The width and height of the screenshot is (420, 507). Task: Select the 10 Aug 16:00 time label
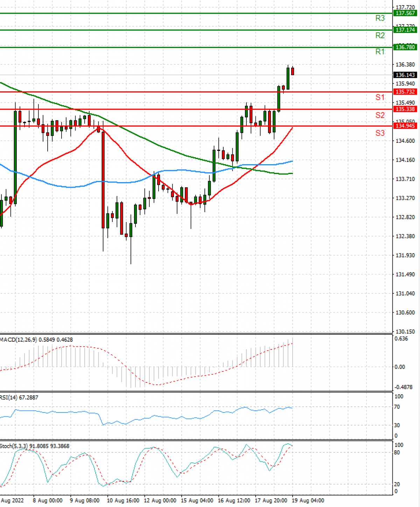(x=123, y=500)
